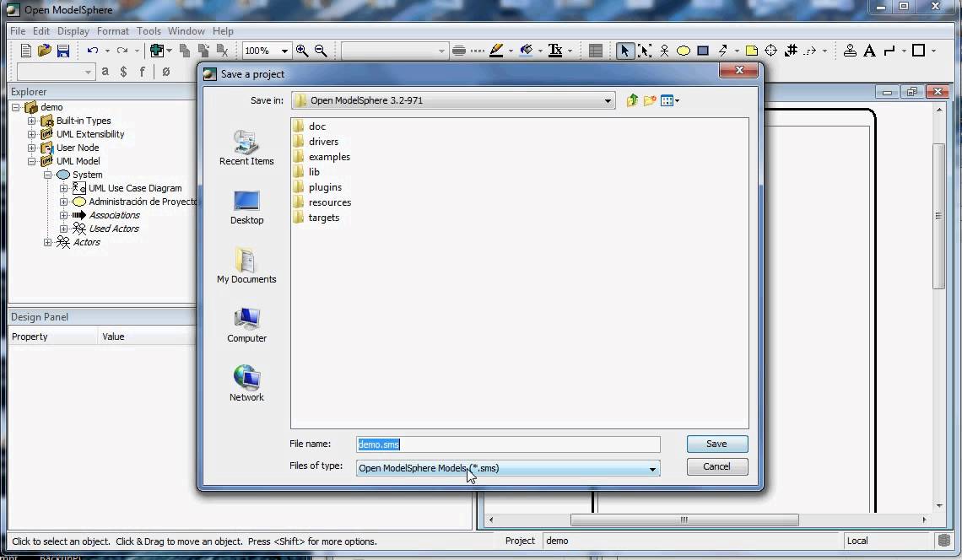Open the 'Save in' folder dropdown
962x560 pixels.
[608, 100]
